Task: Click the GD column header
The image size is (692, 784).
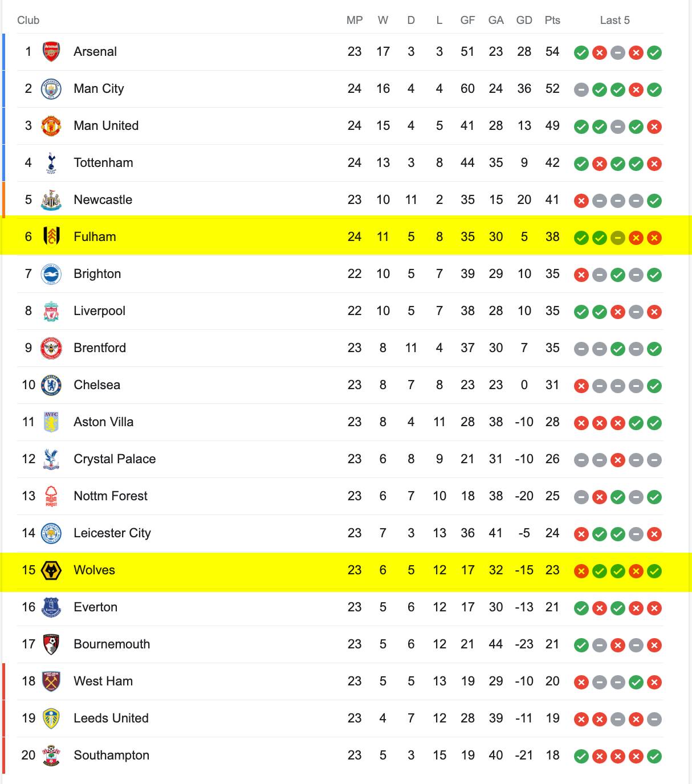Action: (524, 21)
